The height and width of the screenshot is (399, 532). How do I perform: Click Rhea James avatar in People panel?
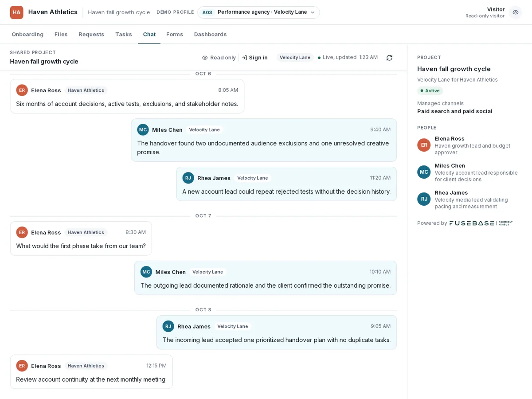click(424, 199)
